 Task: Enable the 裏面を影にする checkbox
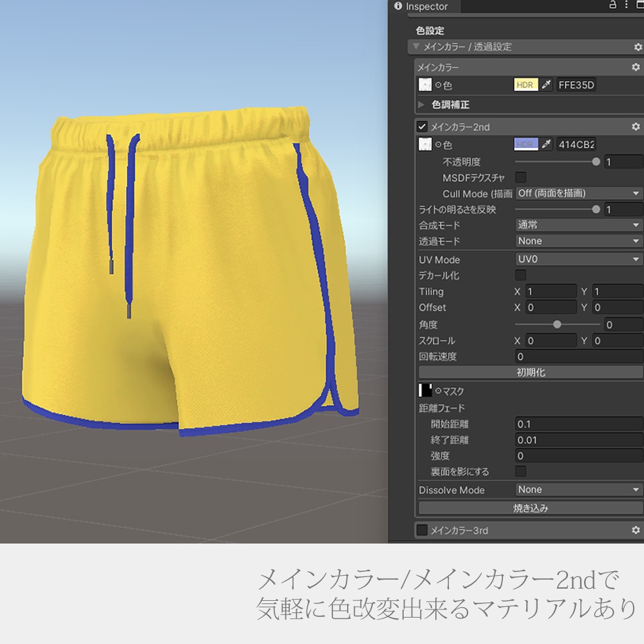tap(520, 471)
